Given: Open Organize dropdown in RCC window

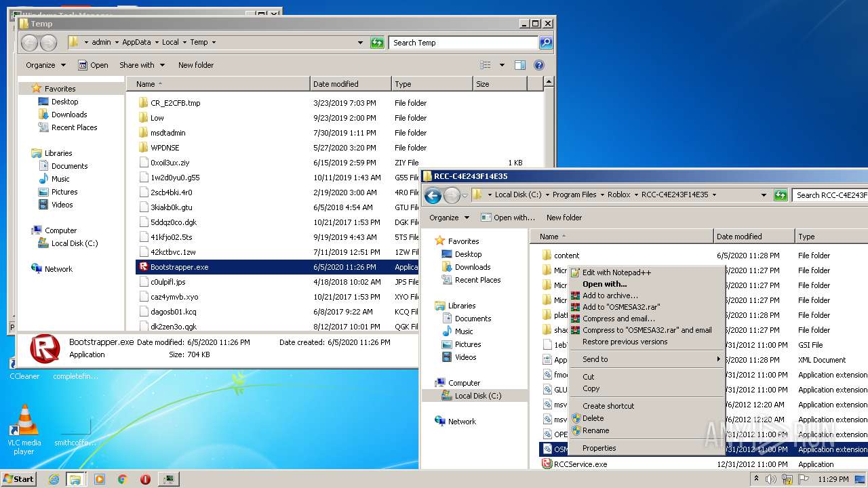Looking at the screenshot, I should pos(449,218).
